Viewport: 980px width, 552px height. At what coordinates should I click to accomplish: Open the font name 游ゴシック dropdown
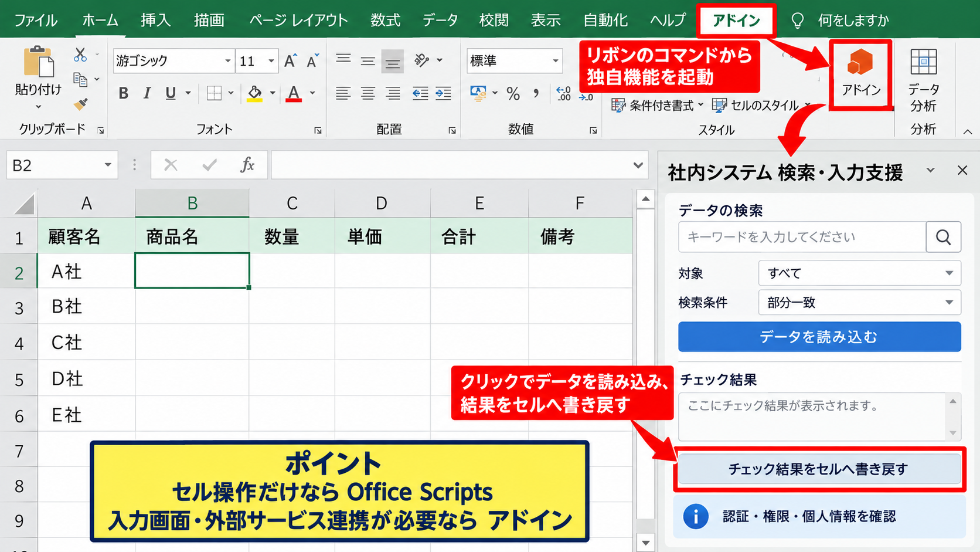(228, 61)
